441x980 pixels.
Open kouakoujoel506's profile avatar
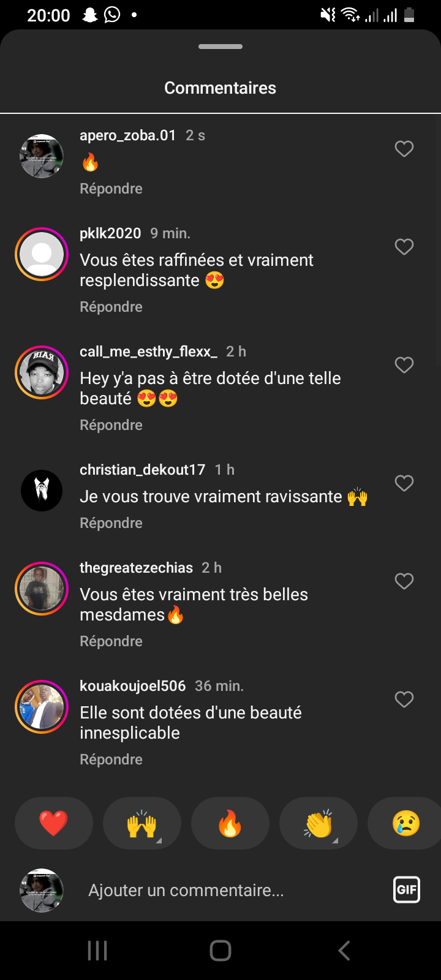click(x=42, y=707)
